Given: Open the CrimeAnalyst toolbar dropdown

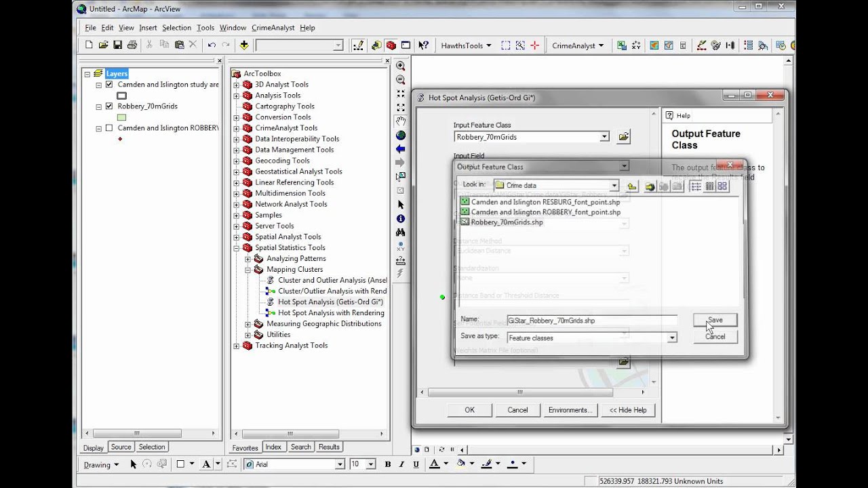Looking at the screenshot, I should pyautogui.click(x=578, y=45).
